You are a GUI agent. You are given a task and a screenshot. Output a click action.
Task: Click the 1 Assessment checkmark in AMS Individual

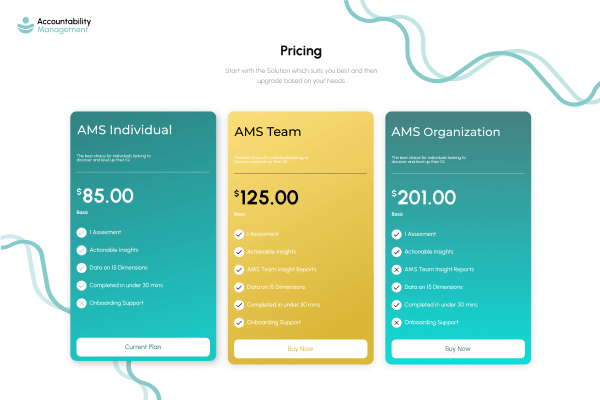click(x=81, y=232)
